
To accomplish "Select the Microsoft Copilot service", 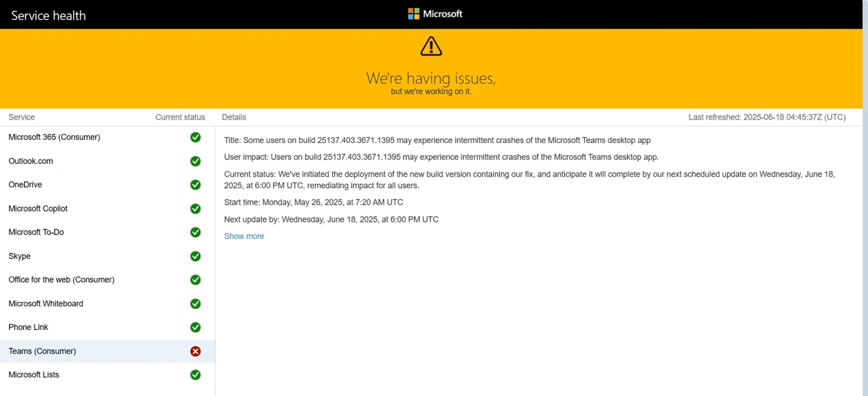I will tap(107, 208).
